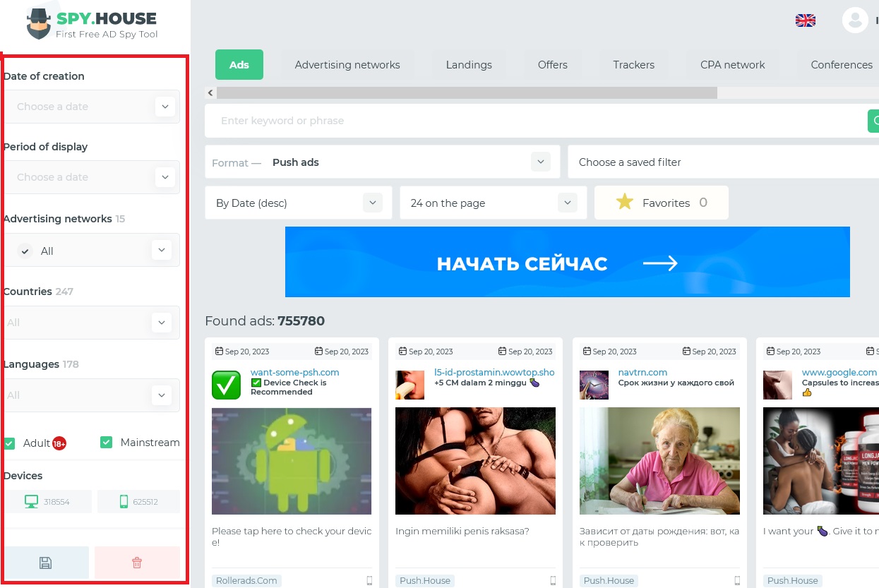Click the keyword or phrase search field
The image size is (879, 588).
coord(536,121)
